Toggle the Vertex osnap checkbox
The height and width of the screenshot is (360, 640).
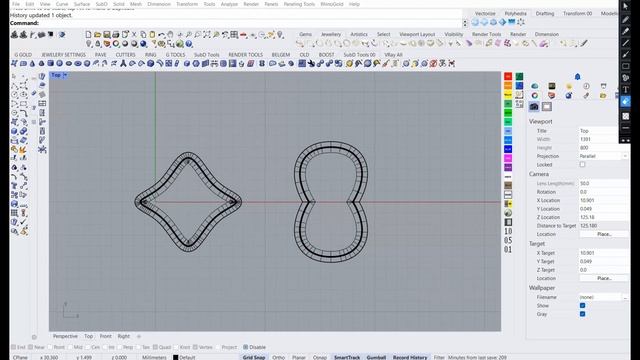pyautogui.click(x=196, y=347)
